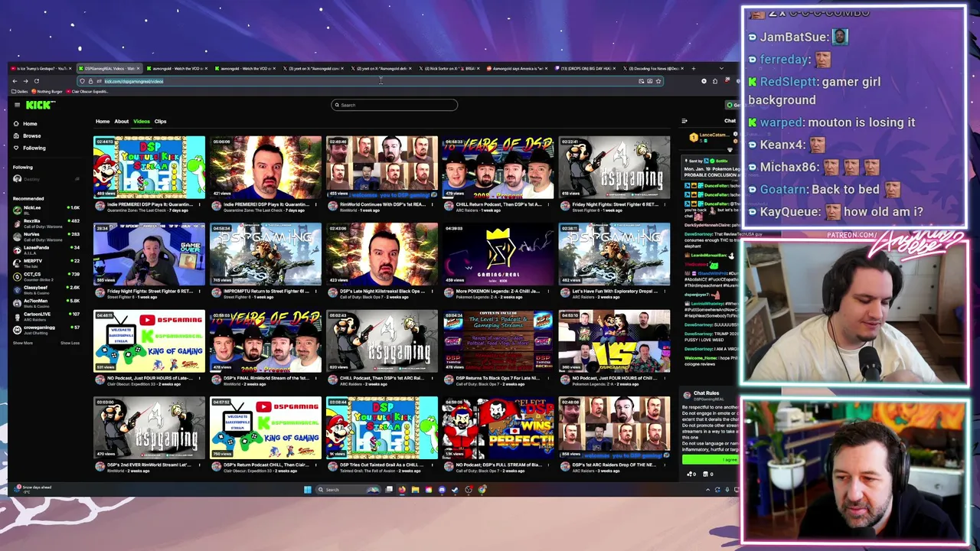
Task: Click the Chat header label
Action: pos(730,121)
